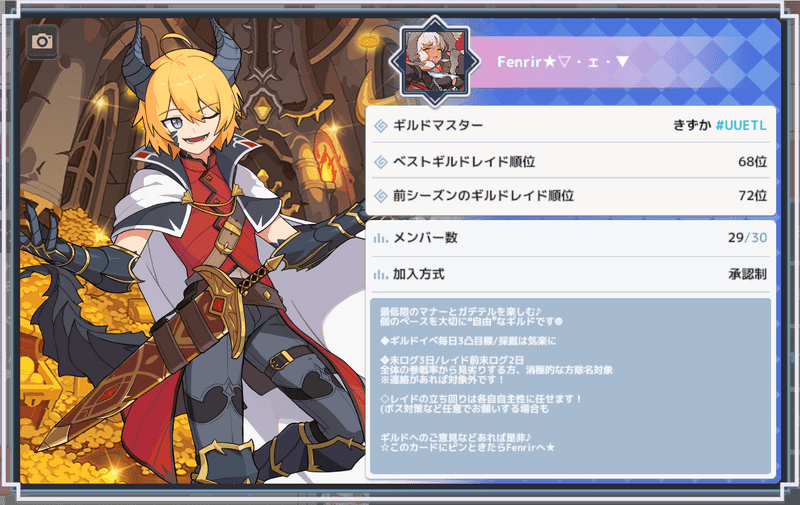This screenshot has width=800, height=505.
Task: Click the member count 29/30
Action: coord(747,238)
